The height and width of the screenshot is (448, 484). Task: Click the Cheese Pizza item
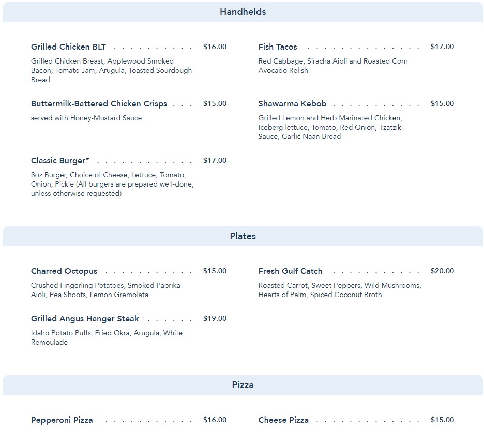coord(283,420)
